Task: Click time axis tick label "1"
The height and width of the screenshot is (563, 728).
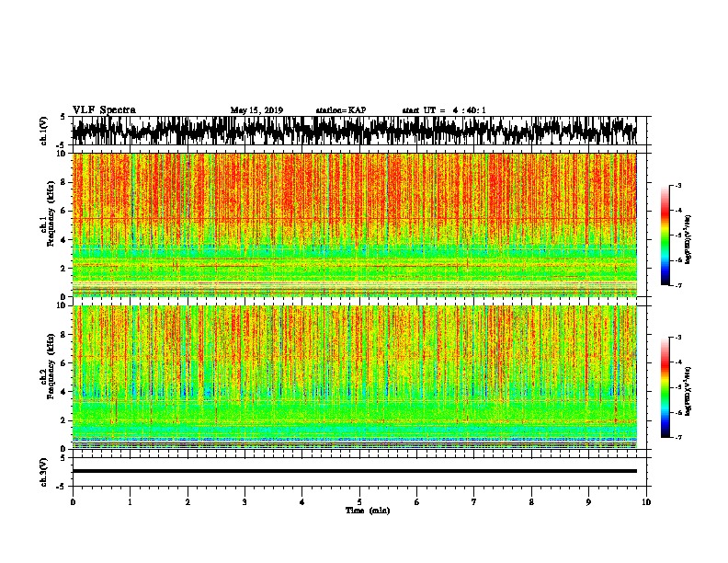Action: coord(130,502)
